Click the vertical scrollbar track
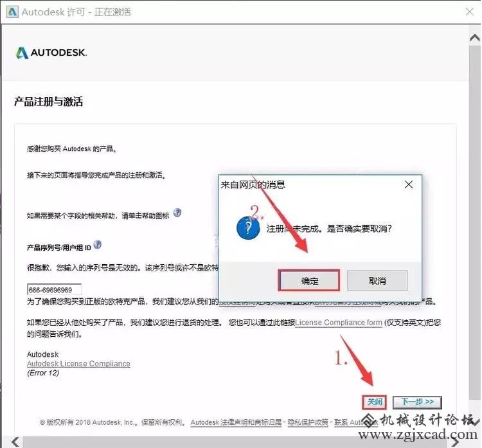The image size is (482, 448). tap(475, 221)
